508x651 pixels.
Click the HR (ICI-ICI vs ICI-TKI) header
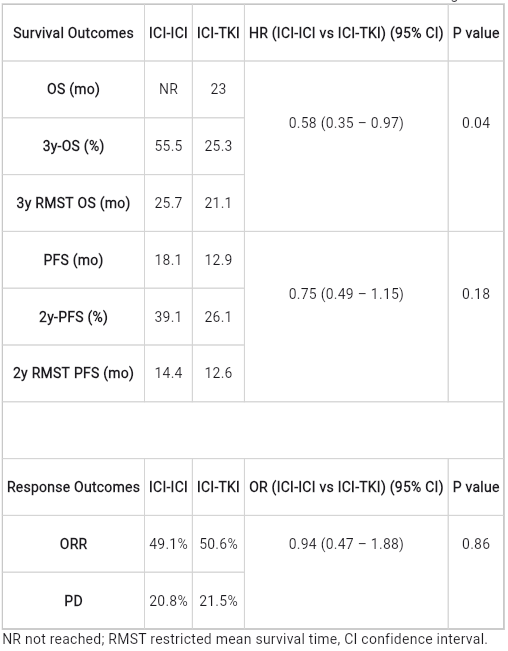click(x=346, y=33)
